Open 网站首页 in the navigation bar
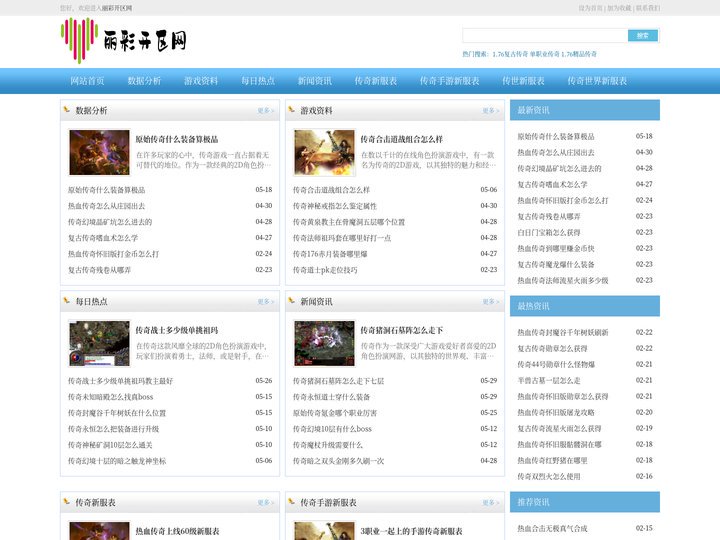The image size is (720, 540). tap(87, 81)
